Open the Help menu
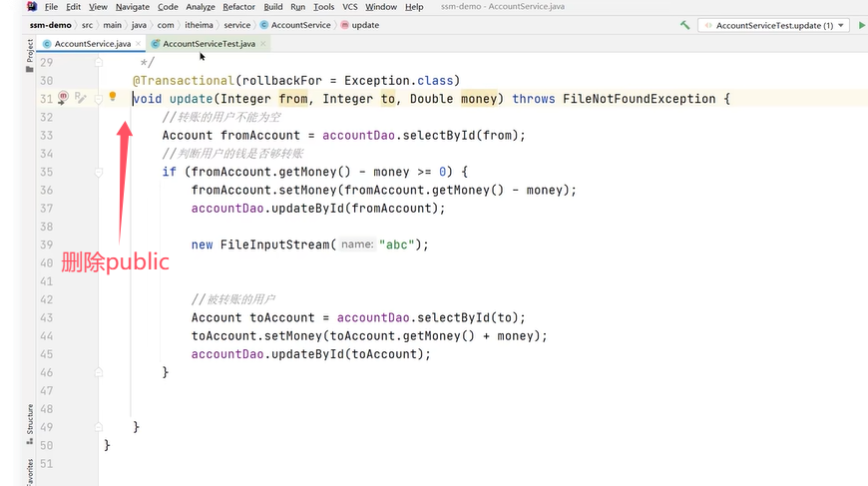The height and width of the screenshot is (486, 868). (x=414, y=7)
